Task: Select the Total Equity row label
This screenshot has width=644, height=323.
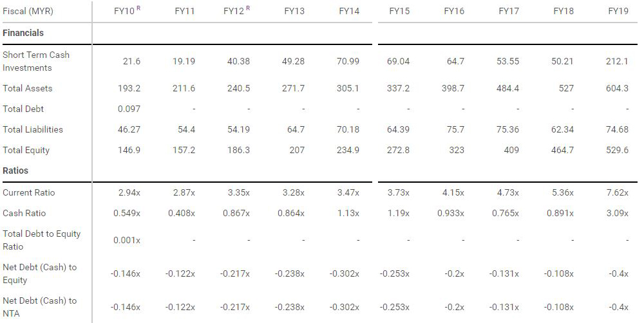Action: coord(26,150)
